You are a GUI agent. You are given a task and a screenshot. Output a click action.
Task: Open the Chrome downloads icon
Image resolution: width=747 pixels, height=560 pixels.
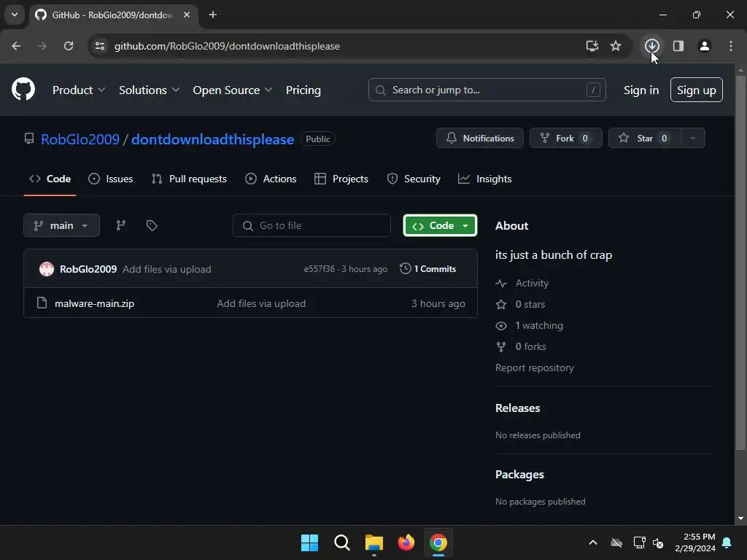tap(651, 46)
